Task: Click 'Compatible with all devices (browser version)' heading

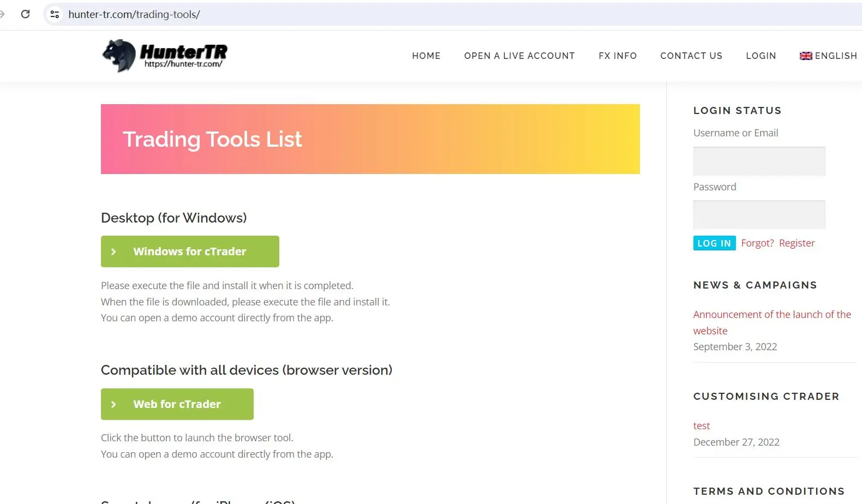Action: 247,370
